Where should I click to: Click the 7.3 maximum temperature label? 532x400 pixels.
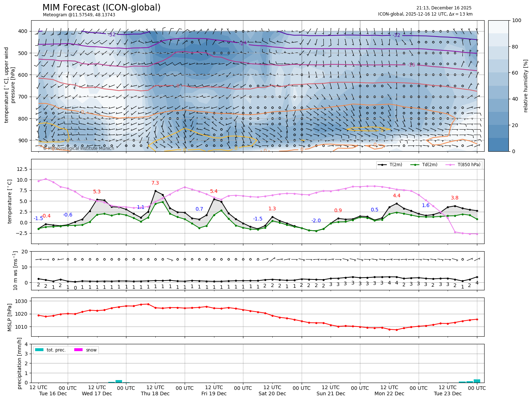coord(155,183)
